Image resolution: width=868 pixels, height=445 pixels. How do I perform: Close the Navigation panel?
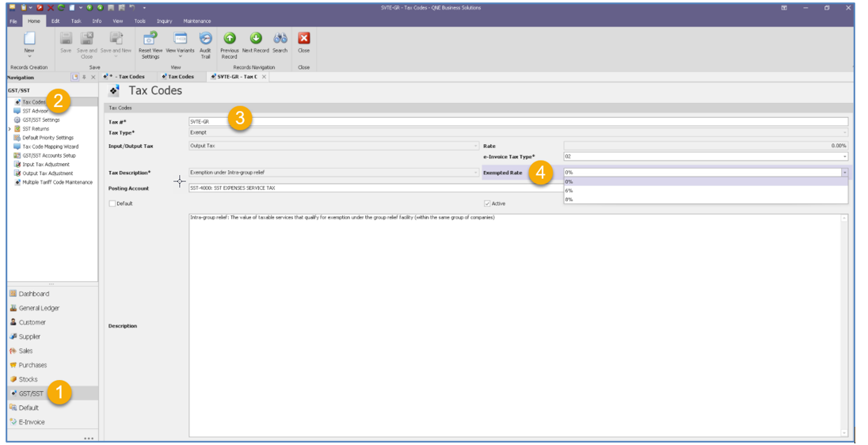pos(93,78)
